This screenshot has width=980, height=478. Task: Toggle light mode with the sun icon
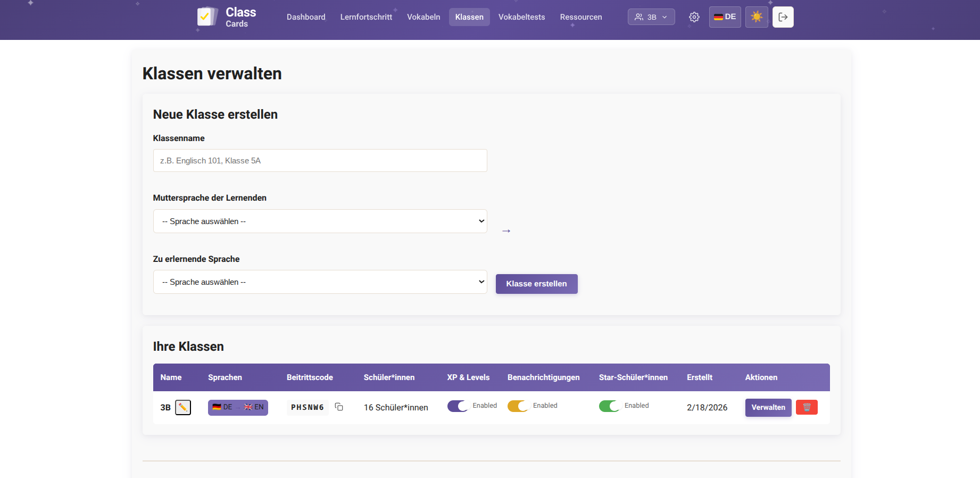click(756, 17)
